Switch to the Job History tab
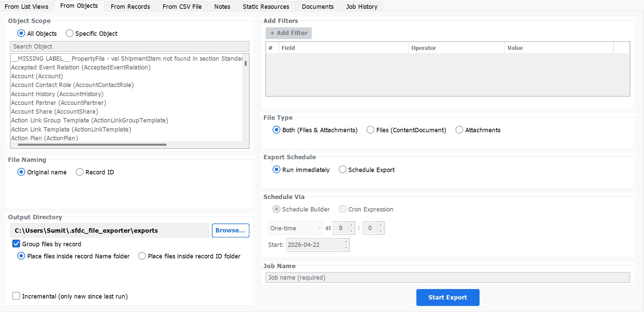This screenshot has width=644, height=312. coord(361,6)
